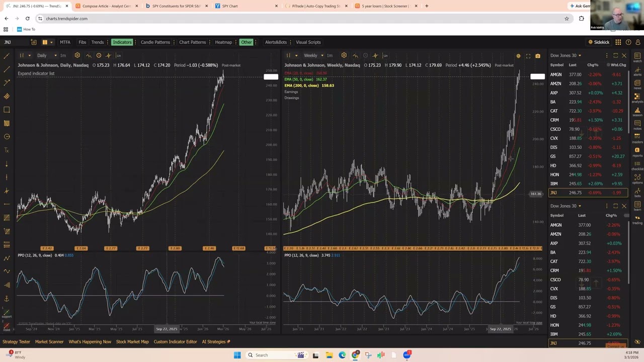Image resolution: width=644 pixels, height=362 pixels.
Task: Open Custom Indicator Editor link
Action: coord(175,342)
